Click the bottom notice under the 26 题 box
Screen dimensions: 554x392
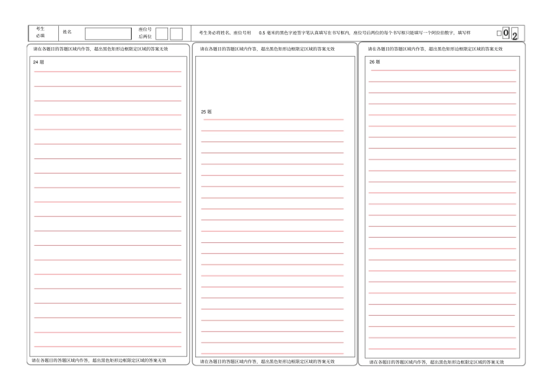(437, 362)
